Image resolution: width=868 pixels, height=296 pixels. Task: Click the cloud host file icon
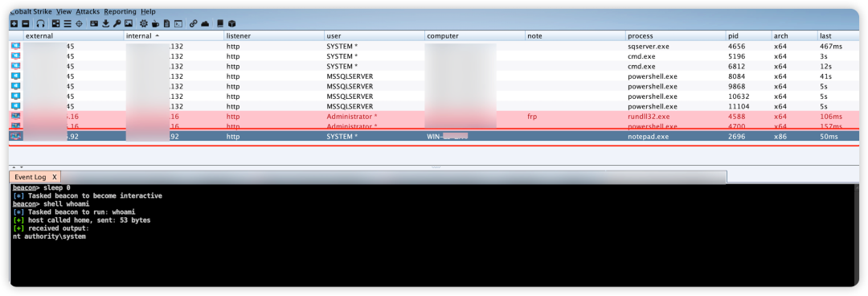[x=205, y=23]
